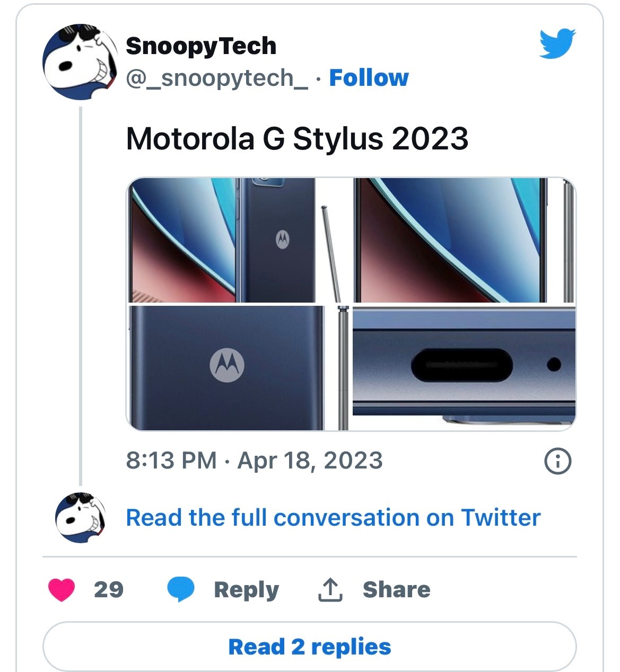
Task: Open 'Read the full conversation on Twitter'
Action: [x=332, y=518]
